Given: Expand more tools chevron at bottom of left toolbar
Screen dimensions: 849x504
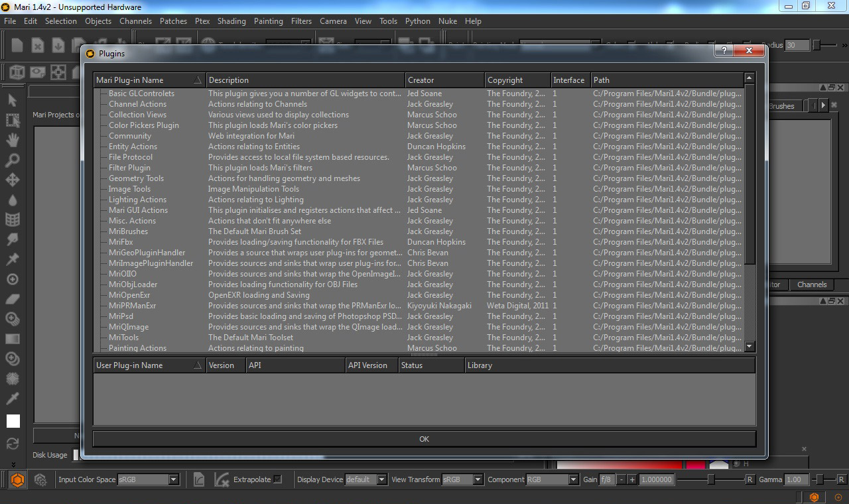Looking at the screenshot, I should pos(12,464).
